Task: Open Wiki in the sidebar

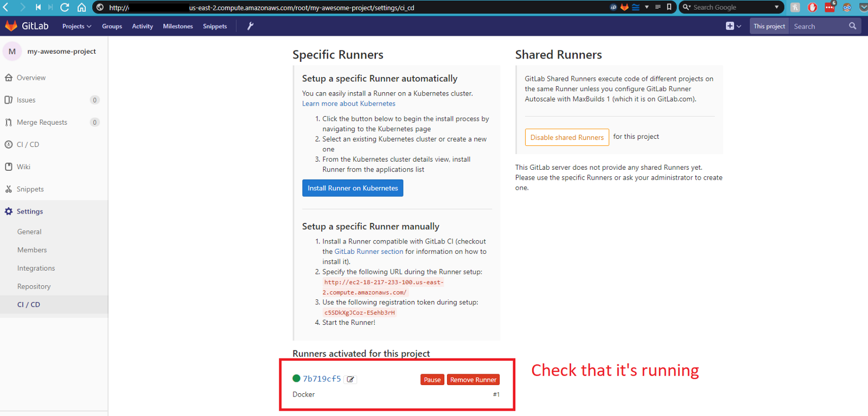Action: pyautogui.click(x=23, y=167)
